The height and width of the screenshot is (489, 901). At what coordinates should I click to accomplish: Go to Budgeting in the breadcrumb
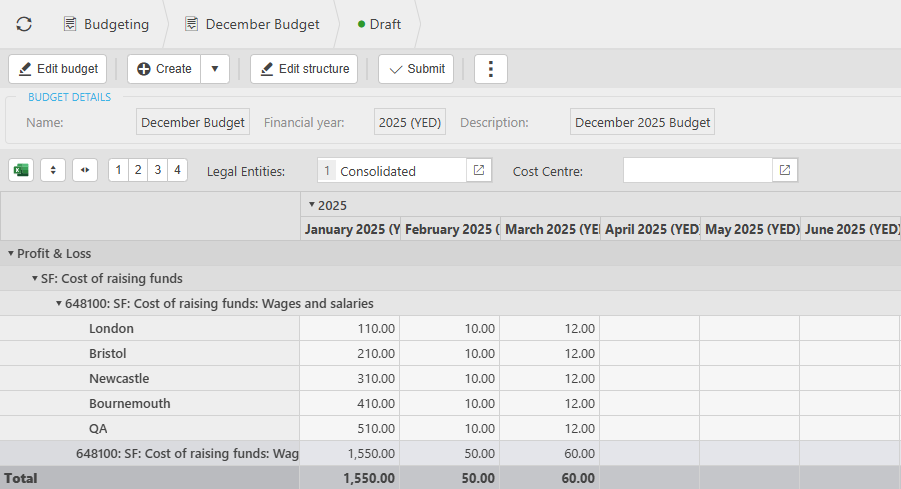coord(106,24)
